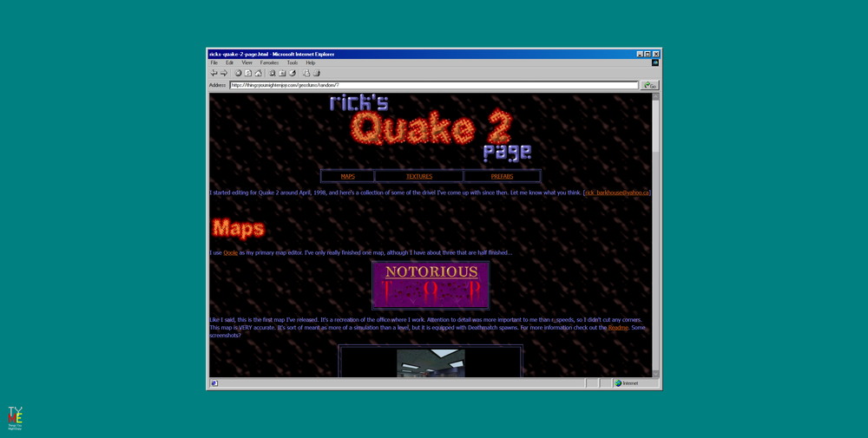Click the TYME logo in desktop corner
The height and width of the screenshot is (438, 868).
(15, 418)
